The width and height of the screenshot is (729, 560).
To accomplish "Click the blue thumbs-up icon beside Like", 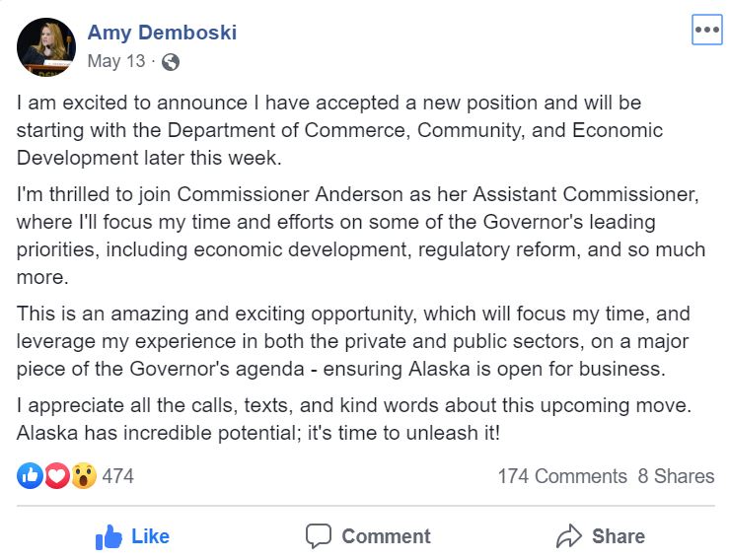I will (x=109, y=537).
